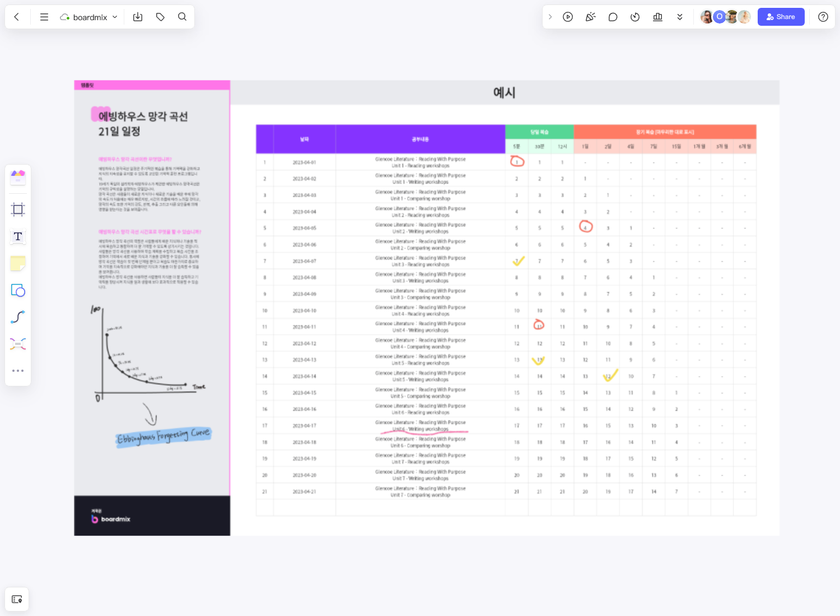Select the Frame tool

(18, 209)
